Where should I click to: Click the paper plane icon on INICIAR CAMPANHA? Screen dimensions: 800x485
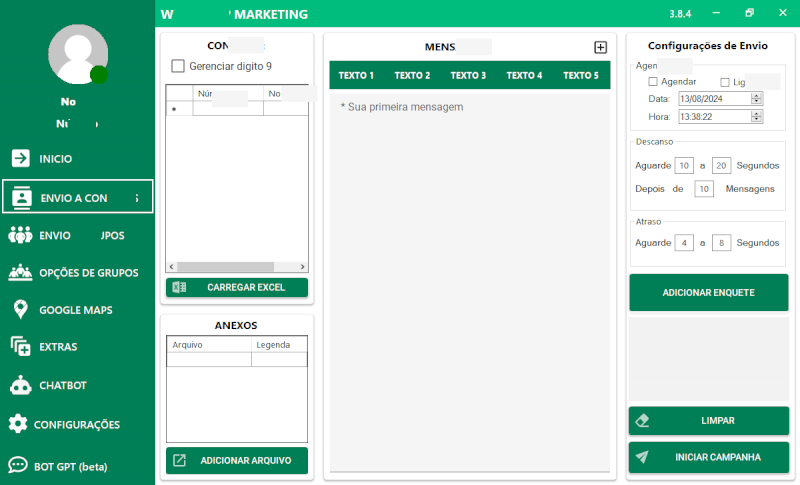(642, 457)
